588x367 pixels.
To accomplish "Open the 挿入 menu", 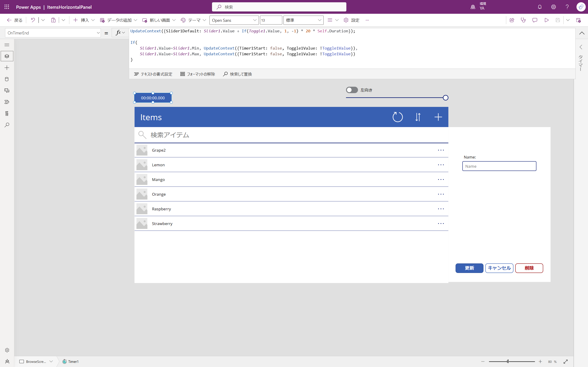I will 84,20.
